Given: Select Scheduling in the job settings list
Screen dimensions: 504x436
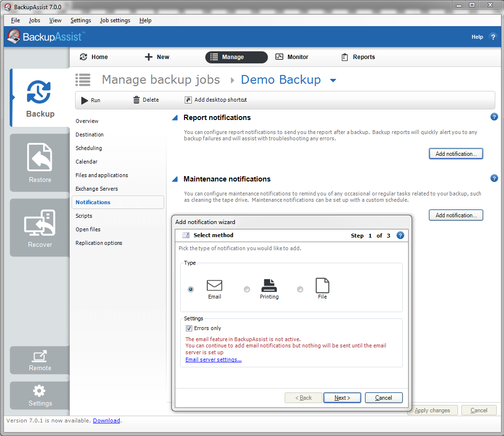Looking at the screenshot, I should (89, 148).
